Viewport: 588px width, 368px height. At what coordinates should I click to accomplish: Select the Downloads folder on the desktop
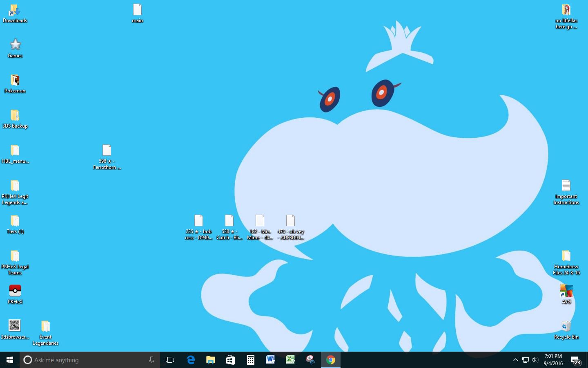point(15,13)
